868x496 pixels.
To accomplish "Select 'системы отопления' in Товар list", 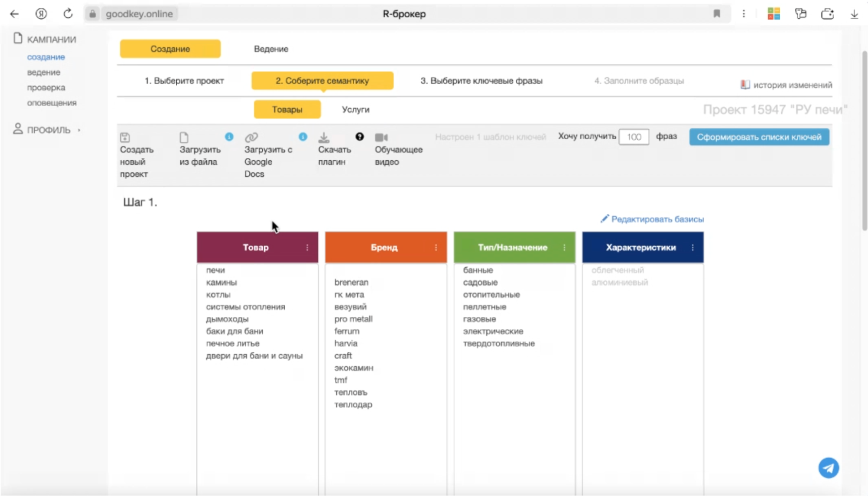I will pyautogui.click(x=245, y=307).
